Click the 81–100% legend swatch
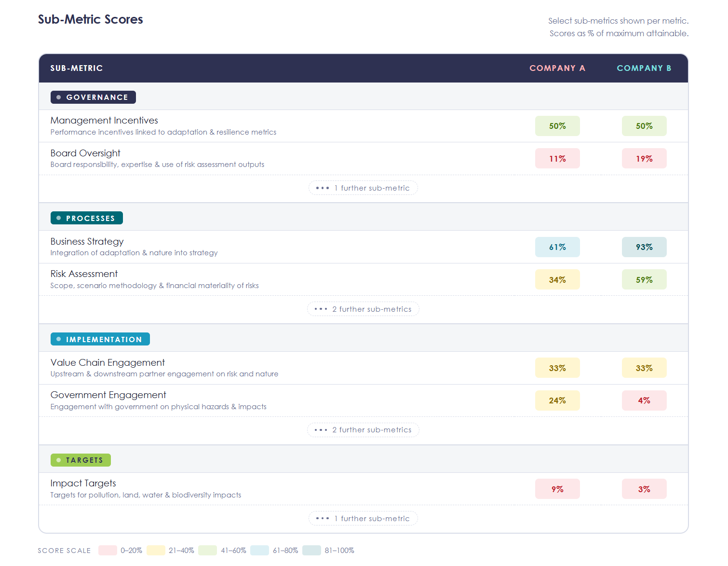The image size is (728, 566). [311, 551]
